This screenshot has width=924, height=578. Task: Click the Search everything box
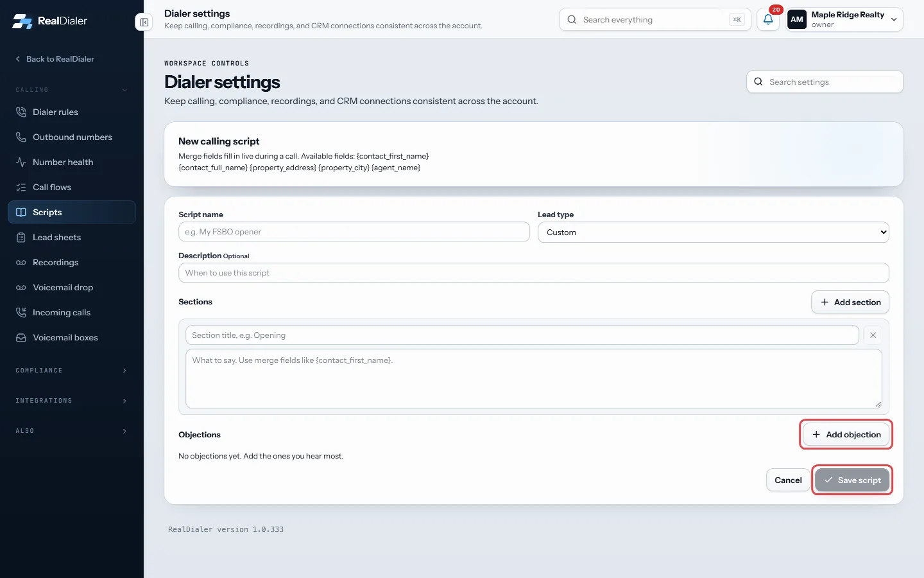point(655,19)
